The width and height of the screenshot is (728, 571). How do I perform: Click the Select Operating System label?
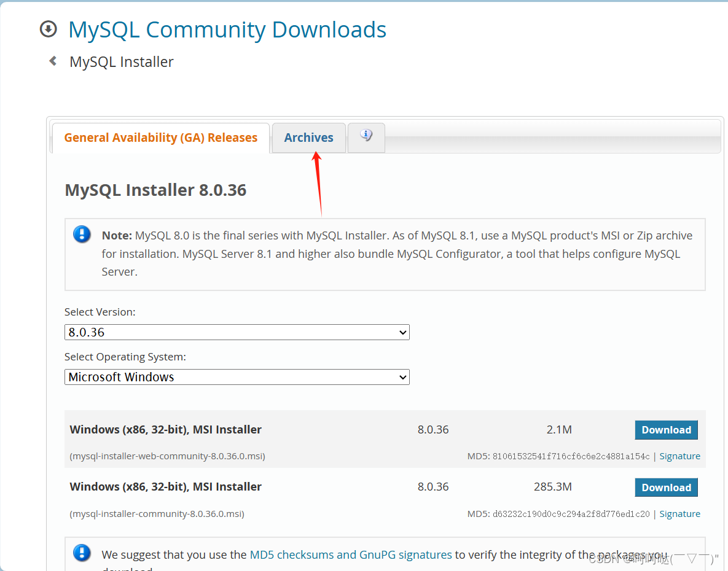pyautogui.click(x=125, y=357)
